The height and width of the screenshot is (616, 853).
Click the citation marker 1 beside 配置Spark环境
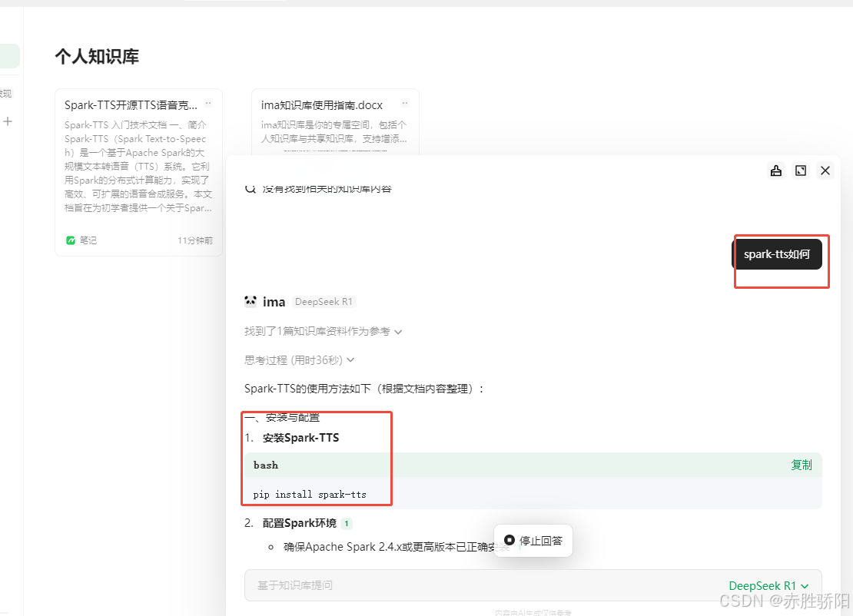click(x=347, y=524)
